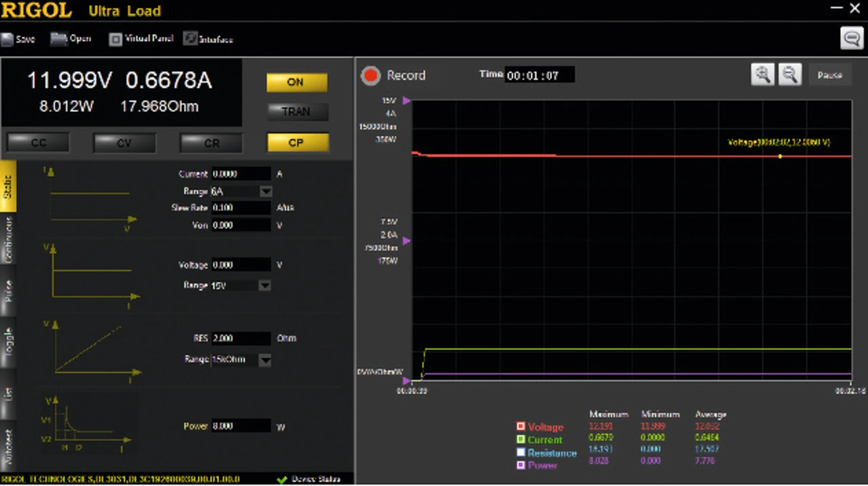868x486 pixels.
Task: Click the Voltage legend color box
Action: click(x=521, y=427)
